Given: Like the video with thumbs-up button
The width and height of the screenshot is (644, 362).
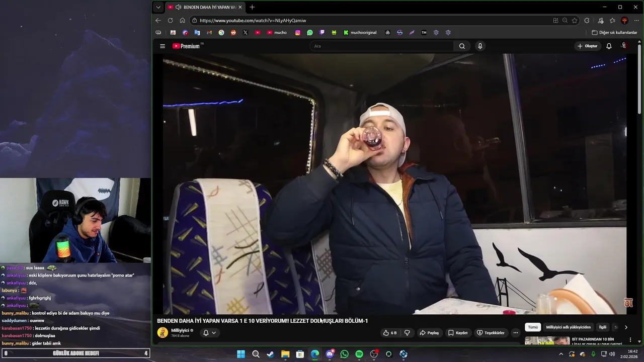Looking at the screenshot, I should [x=390, y=333].
